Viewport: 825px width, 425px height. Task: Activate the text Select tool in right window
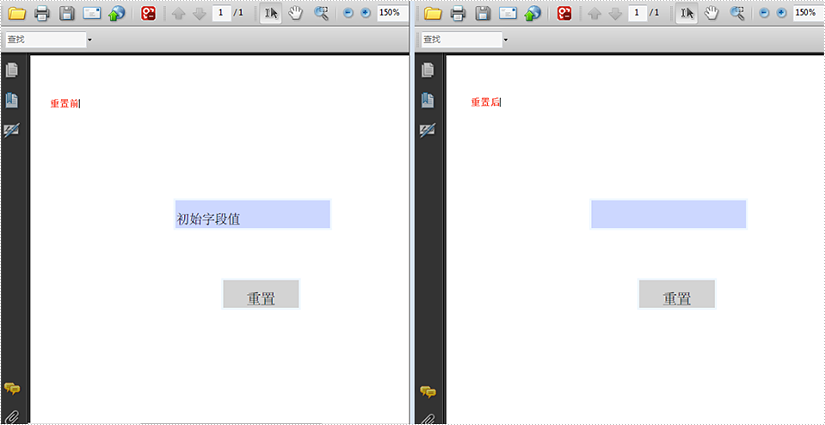pos(687,13)
